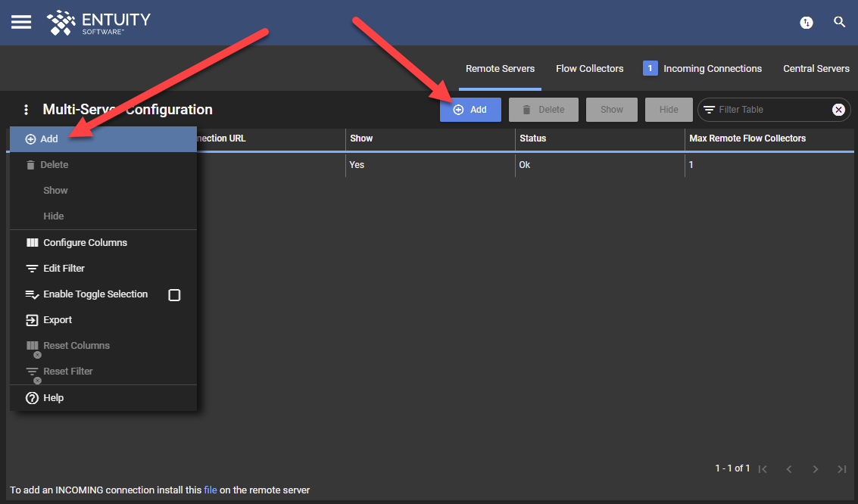Choose Export from the context menu
858x504 pixels.
(104, 320)
